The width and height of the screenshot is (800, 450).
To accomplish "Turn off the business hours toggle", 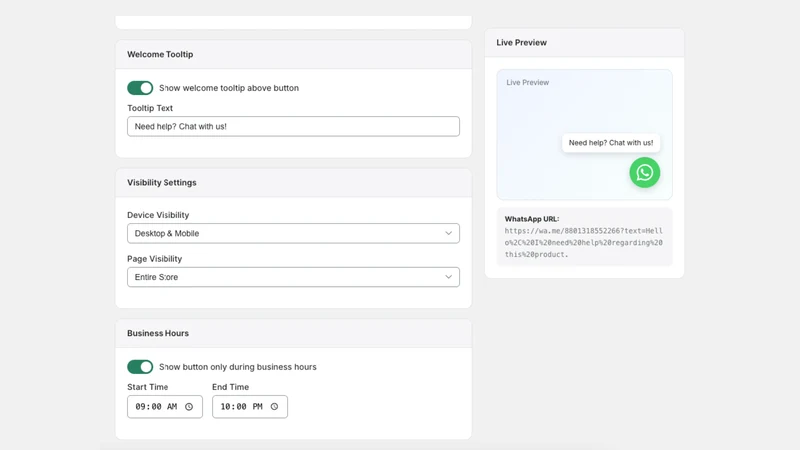I will 140,367.
